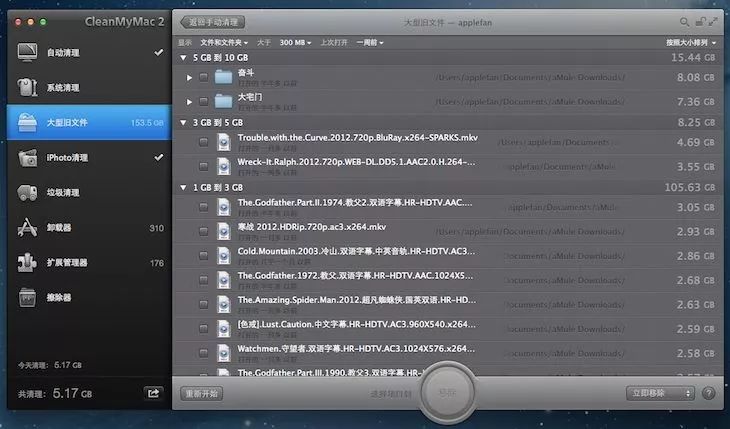Click the help question mark button

tap(708, 393)
